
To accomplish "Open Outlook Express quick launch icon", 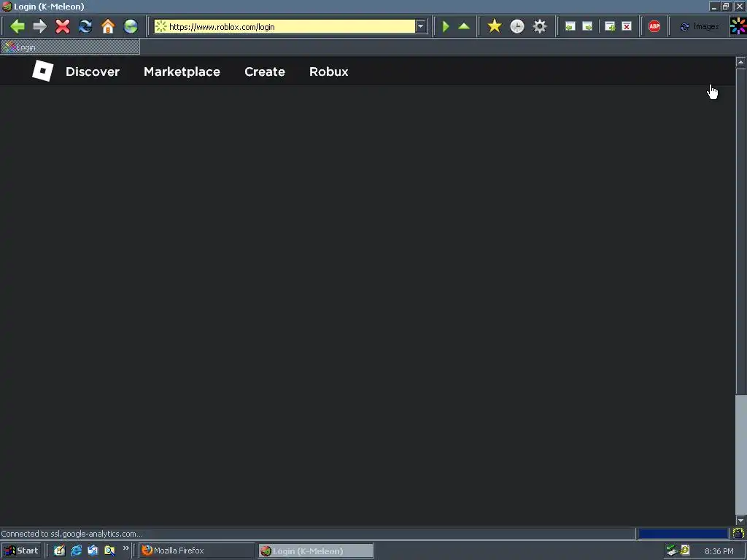I will [x=93, y=551].
